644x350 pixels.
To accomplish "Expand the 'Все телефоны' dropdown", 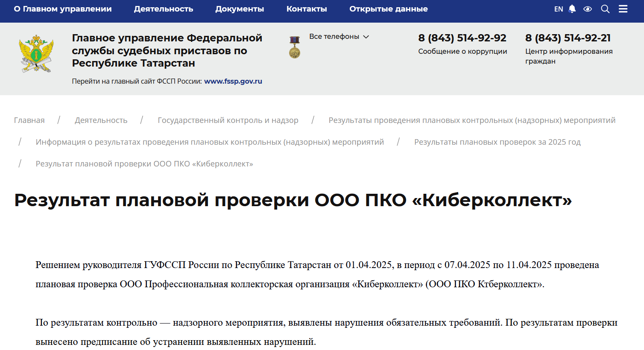I will tap(339, 37).
